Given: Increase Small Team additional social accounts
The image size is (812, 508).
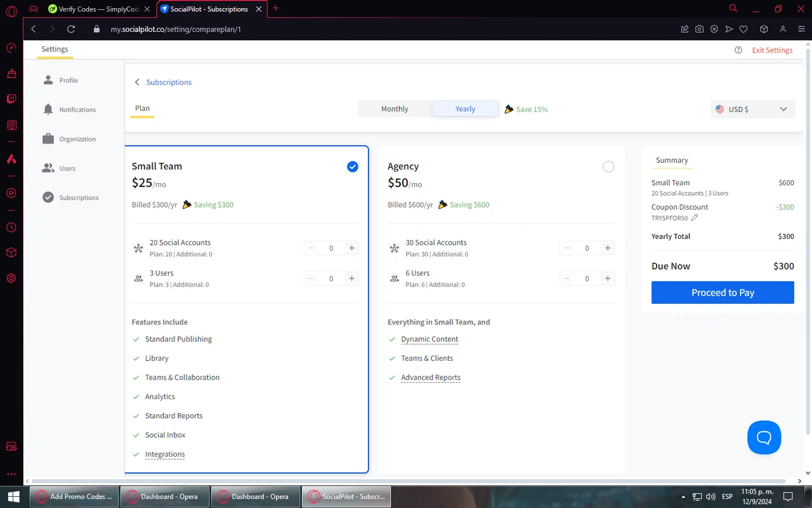Looking at the screenshot, I should pyautogui.click(x=352, y=248).
